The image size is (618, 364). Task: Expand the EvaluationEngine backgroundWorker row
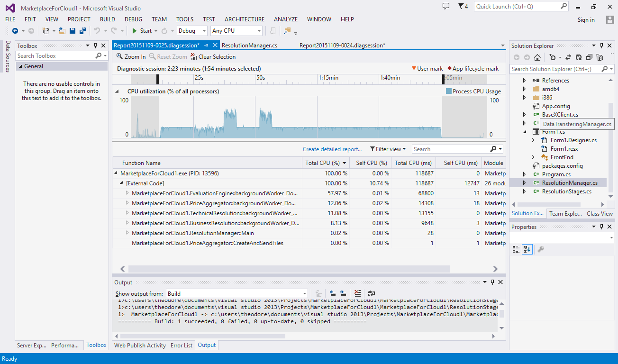coord(127,193)
